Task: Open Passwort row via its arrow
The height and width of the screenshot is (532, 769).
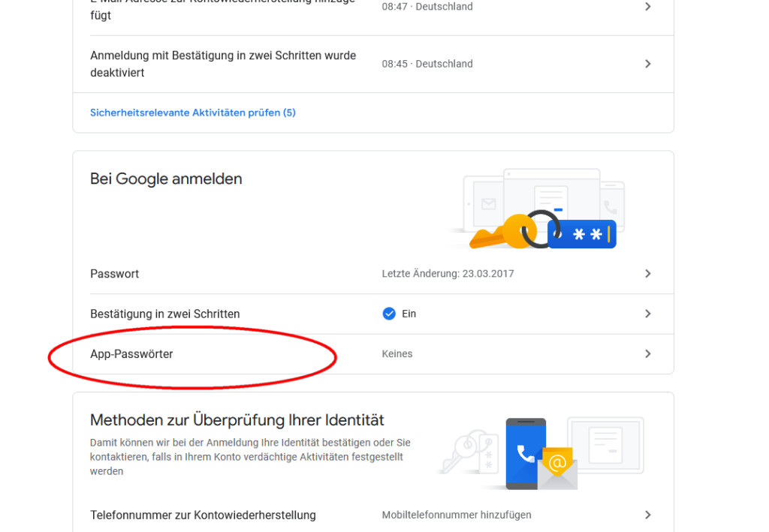Action: [x=647, y=274]
